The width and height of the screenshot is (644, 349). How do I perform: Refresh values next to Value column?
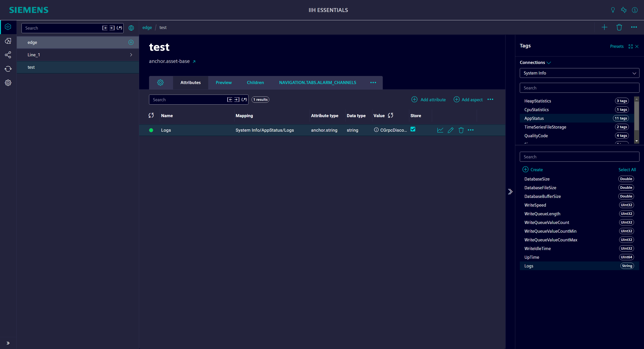tap(390, 115)
